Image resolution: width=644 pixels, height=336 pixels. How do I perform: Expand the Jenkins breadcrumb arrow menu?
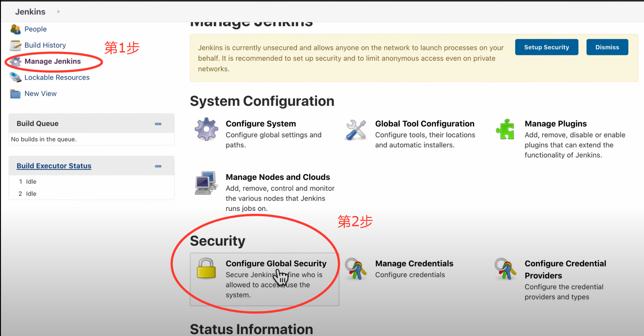coord(58,12)
